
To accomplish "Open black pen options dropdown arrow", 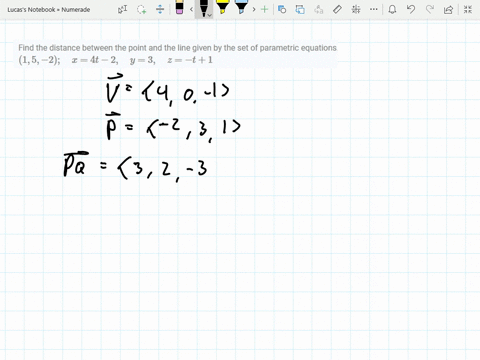I will (209, 15).
